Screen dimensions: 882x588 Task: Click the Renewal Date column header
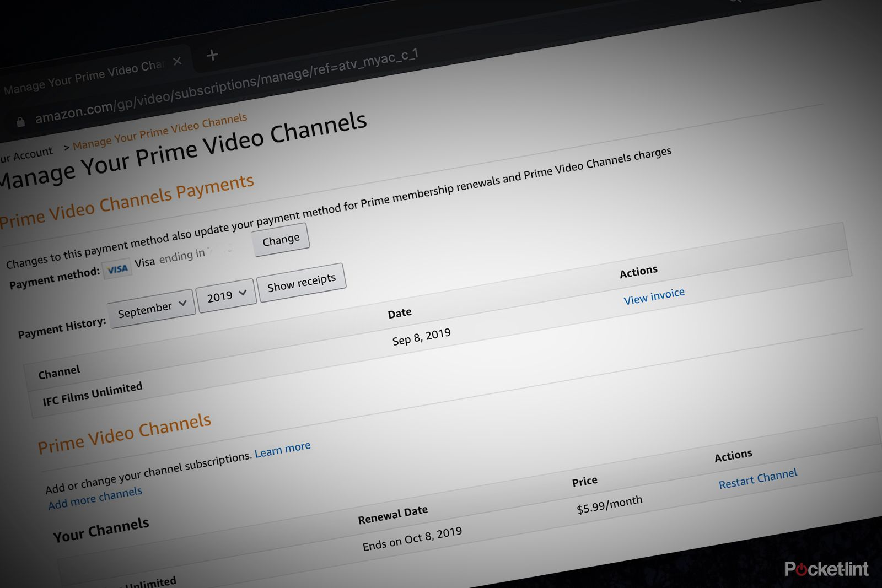(x=392, y=515)
